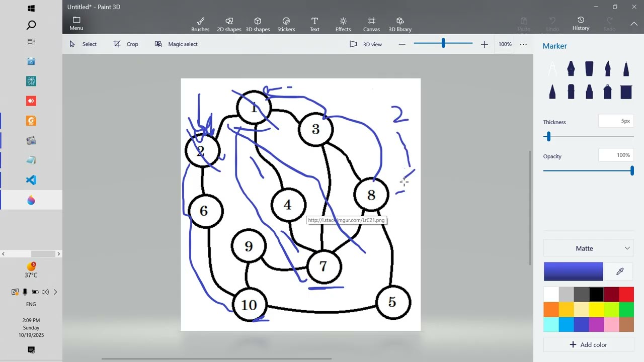
Task: Click the zoom slider track
Action: pos(443,44)
